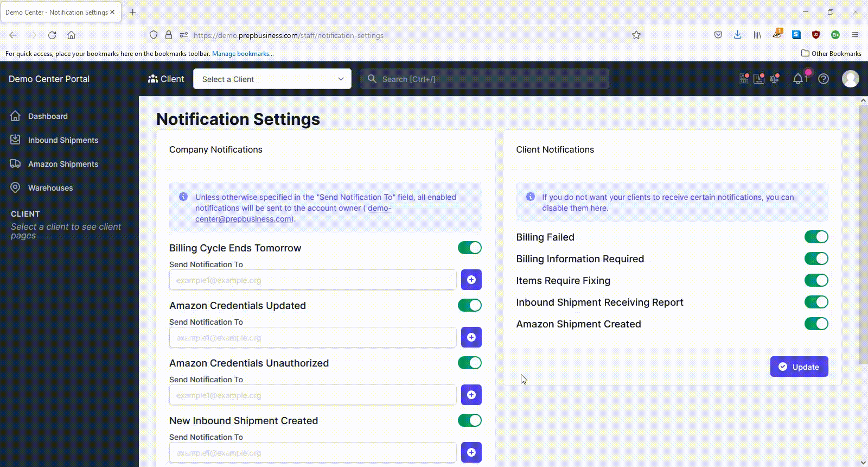Open a new browser tab
Image resolution: width=868 pixels, height=467 pixels.
pos(133,12)
